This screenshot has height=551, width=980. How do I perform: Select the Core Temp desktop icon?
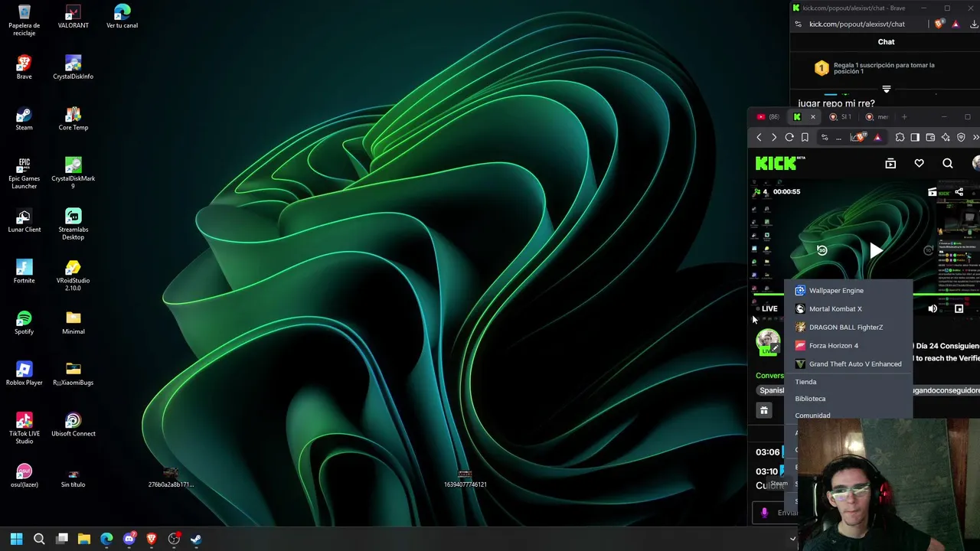coord(73,119)
